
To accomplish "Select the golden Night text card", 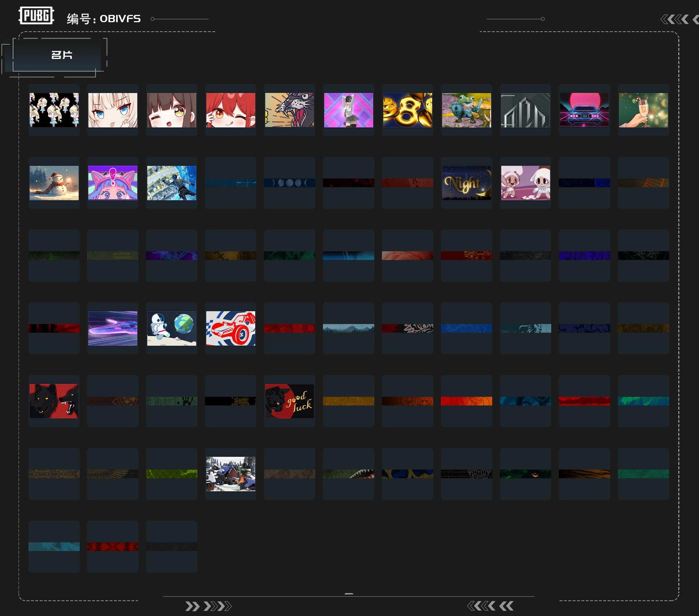I will click(466, 183).
